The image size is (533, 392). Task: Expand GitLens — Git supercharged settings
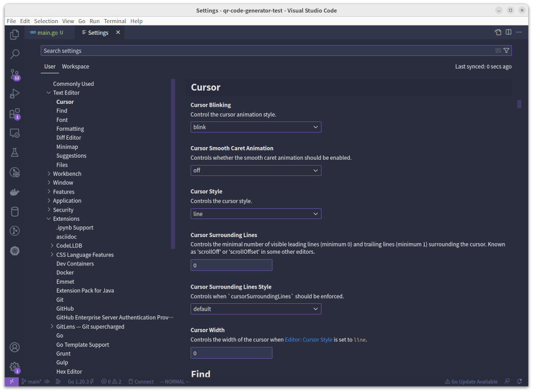pyautogui.click(x=52, y=326)
